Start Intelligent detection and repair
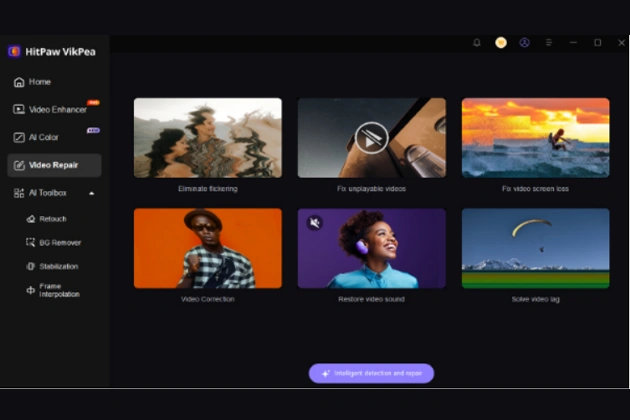The image size is (630, 420). (x=371, y=373)
